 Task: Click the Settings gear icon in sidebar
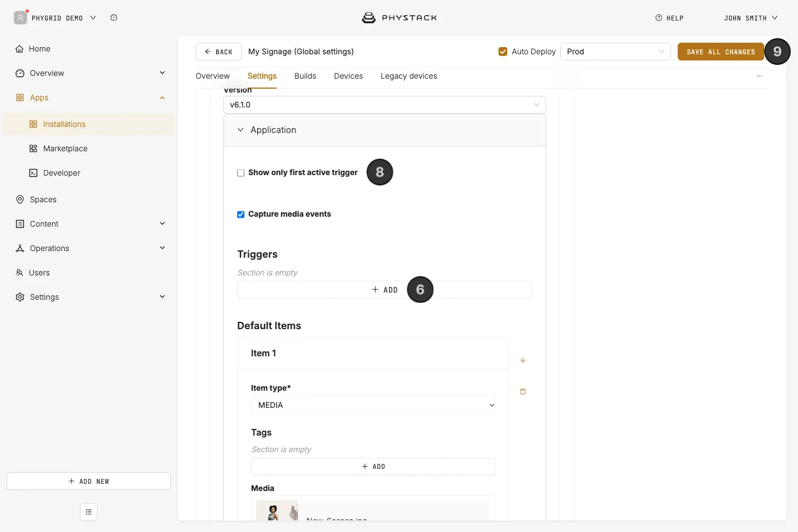click(x=20, y=297)
